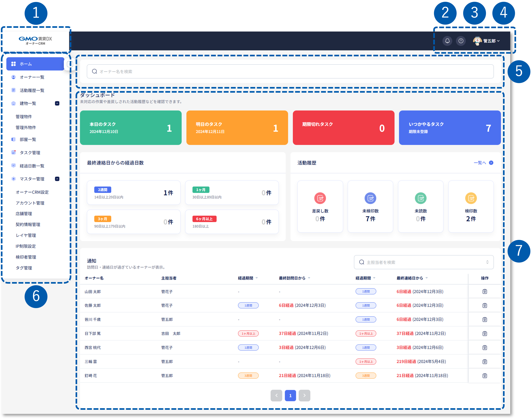Collapse the 建物一覧 submenu
This screenshot has height=419, width=532.
(x=57, y=103)
